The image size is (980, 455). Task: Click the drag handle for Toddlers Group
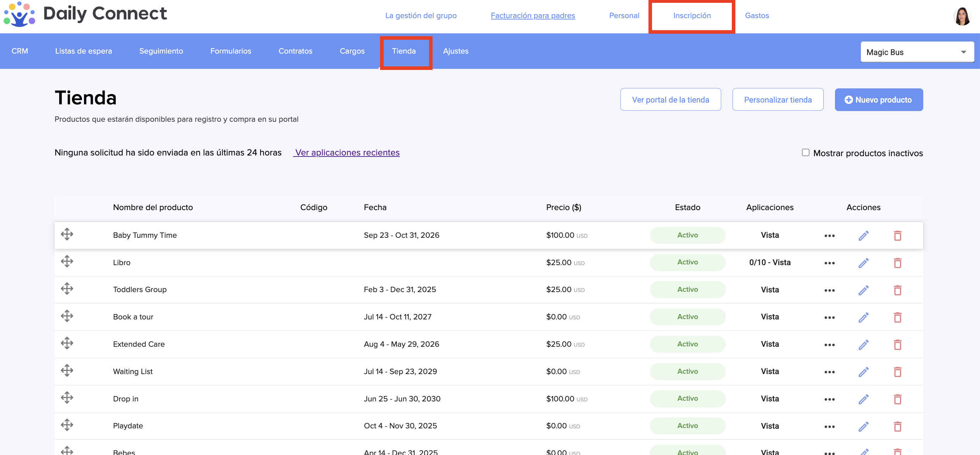[x=67, y=289]
